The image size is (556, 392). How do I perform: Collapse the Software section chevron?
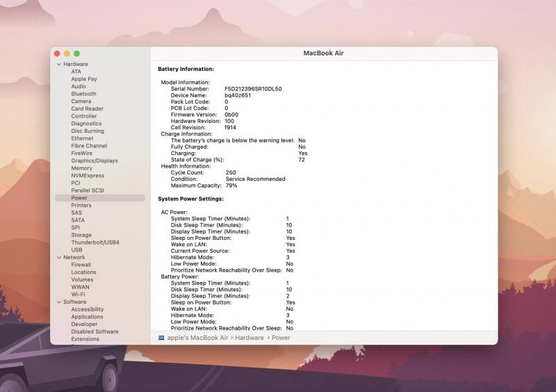point(59,302)
